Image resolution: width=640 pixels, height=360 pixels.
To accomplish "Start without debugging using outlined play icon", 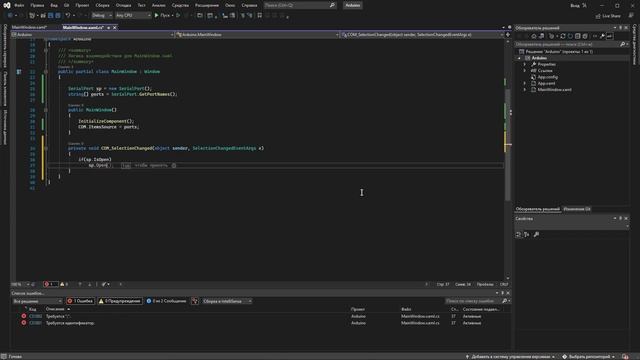I will point(178,15).
